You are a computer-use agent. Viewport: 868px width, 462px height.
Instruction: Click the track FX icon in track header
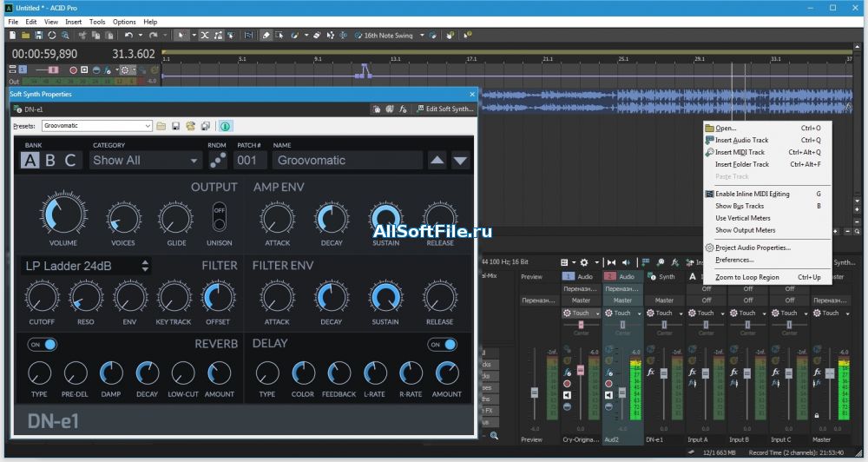[x=108, y=69]
